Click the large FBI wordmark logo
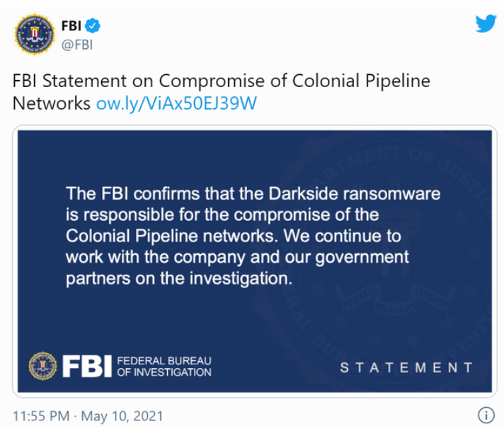The width and height of the screenshot is (504, 429). (87, 366)
